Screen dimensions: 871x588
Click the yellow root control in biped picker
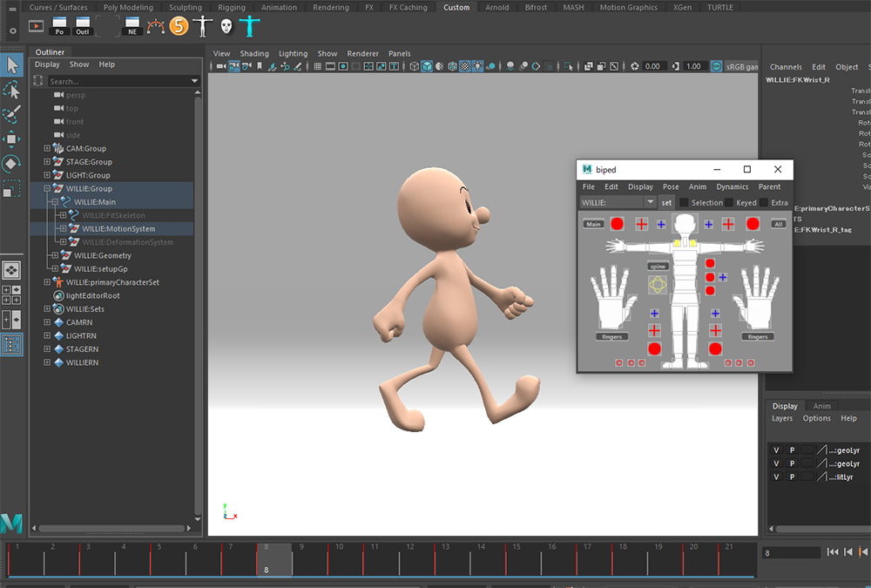(x=658, y=284)
